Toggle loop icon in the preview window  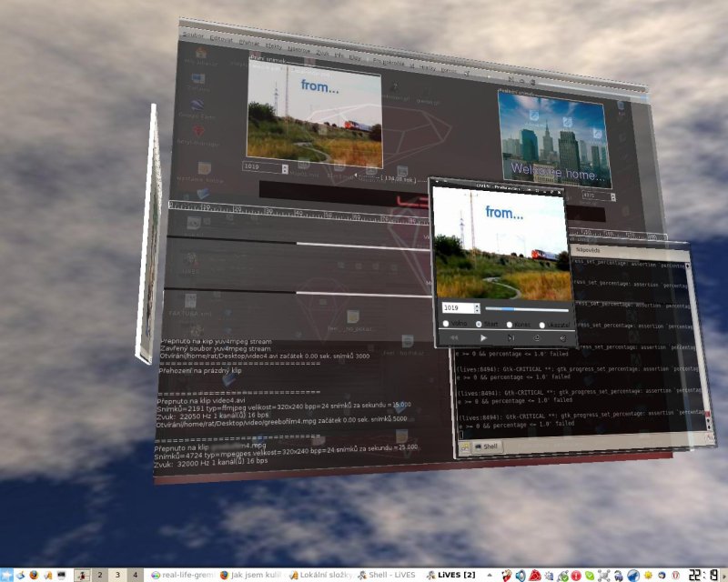pyautogui.click(x=537, y=338)
